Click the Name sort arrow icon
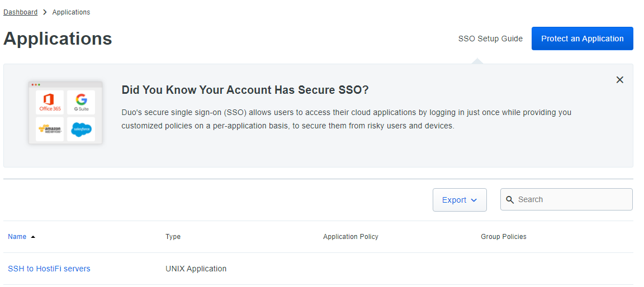The height and width of the screenshot is (287, 644). (33, 237)
